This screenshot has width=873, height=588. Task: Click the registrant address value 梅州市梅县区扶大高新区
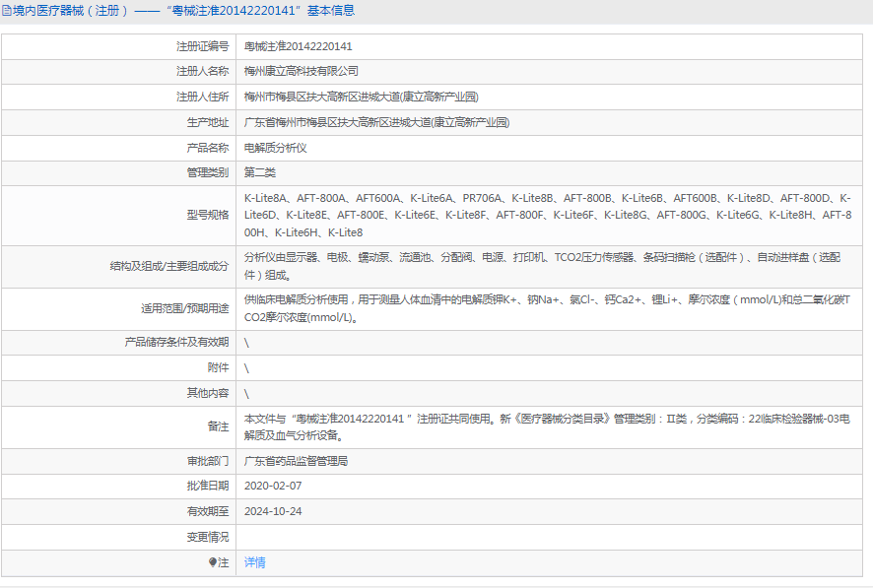[x=361, y=97]
